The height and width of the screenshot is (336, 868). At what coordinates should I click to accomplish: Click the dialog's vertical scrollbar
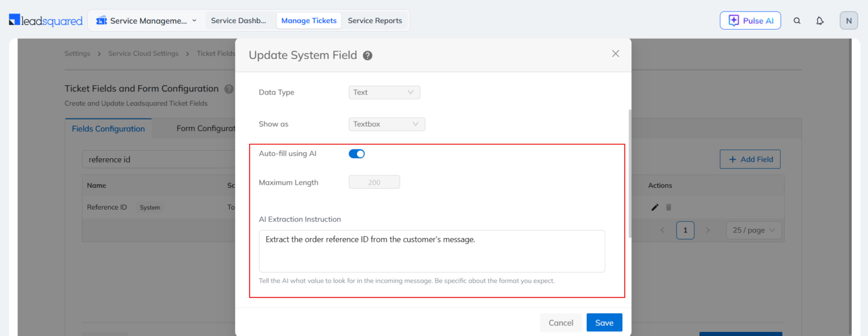pos(630,173)
